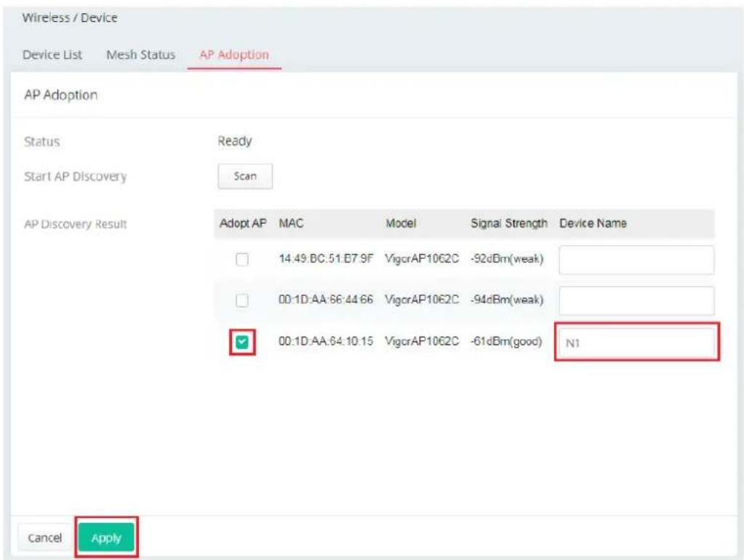Check Adopt AP for 00:1D:AA:66:44:66
The image size is (744, 560).
[242, 300]
